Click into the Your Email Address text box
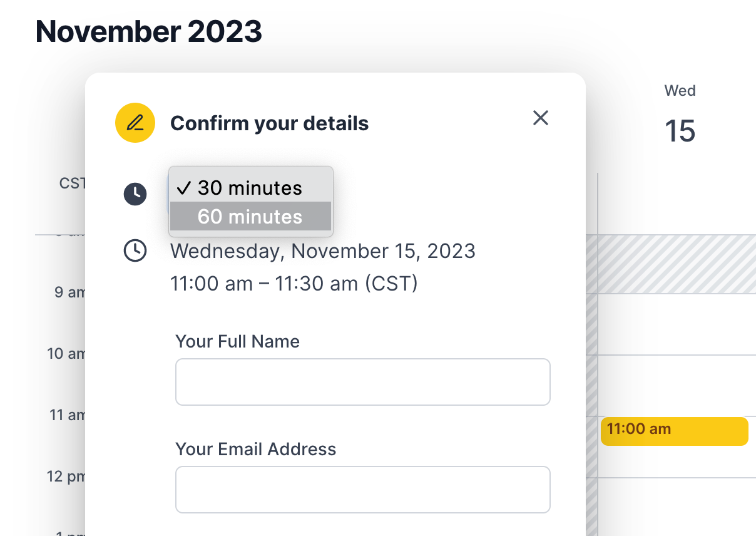The width and height of the screenshot is (756, 536). [362, 490]
